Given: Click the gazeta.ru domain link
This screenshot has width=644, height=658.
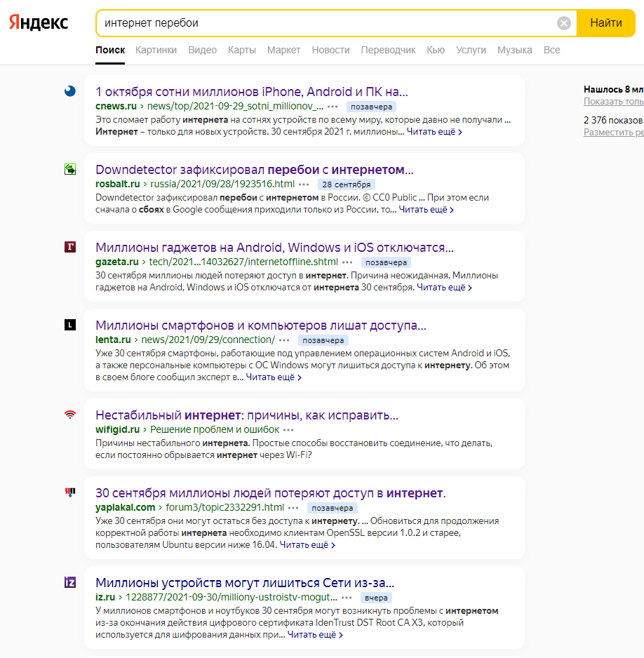Looking at the screenshot, I should [116, 262].
